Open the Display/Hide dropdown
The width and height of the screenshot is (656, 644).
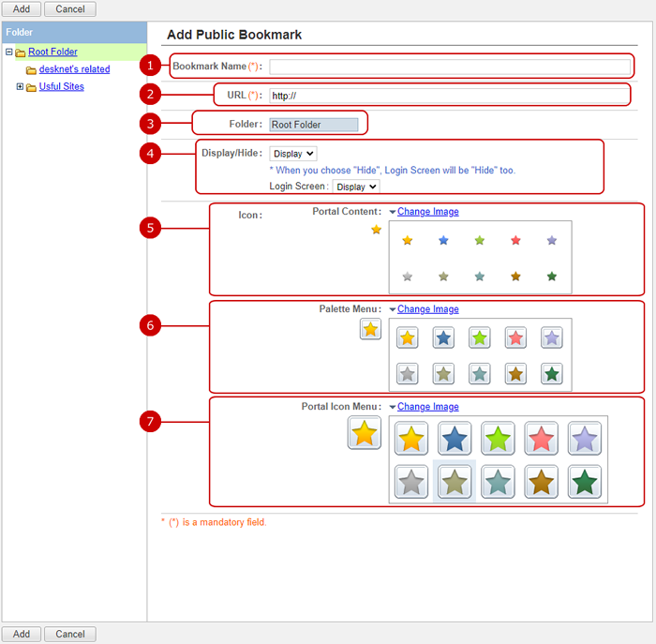point(292,154)
